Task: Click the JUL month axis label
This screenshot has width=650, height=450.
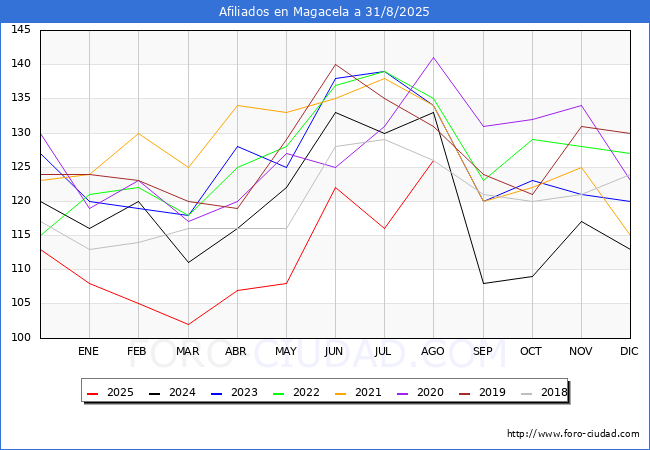Action: pyautogui.click(x=383, y=351)
